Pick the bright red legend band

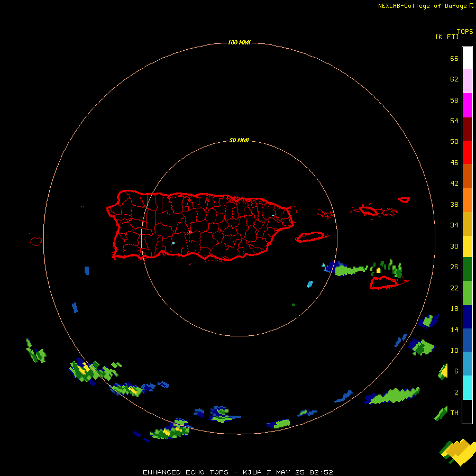click(467, 152)
